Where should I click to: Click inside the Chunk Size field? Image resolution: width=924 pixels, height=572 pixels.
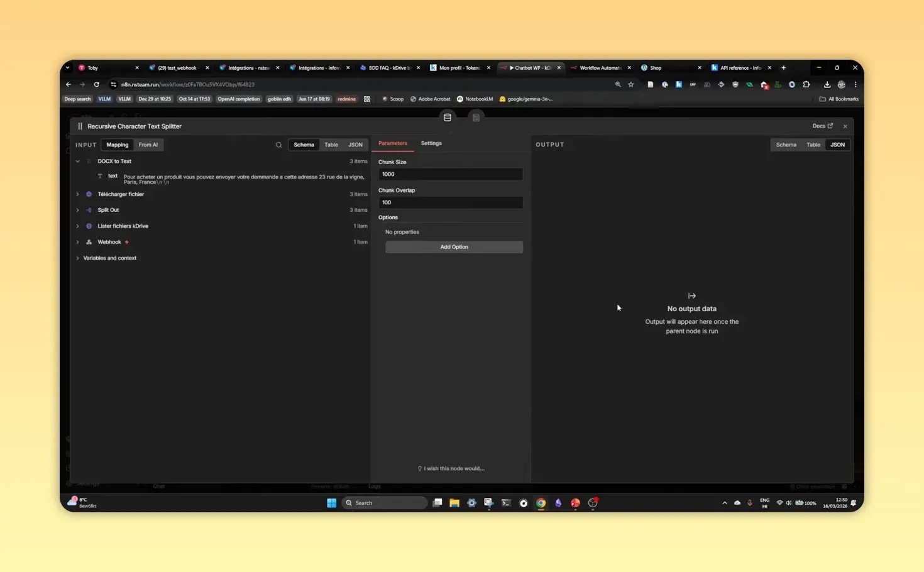point(450,174)
